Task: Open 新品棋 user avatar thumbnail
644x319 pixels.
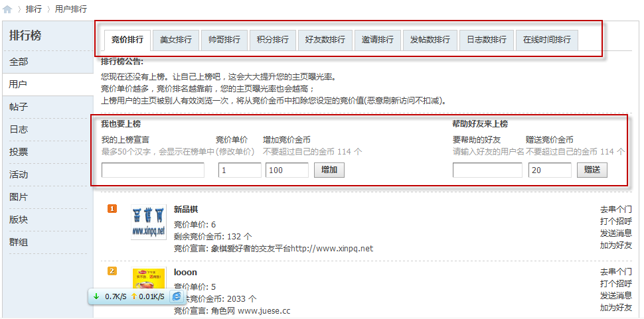Action: pos(149,222)
